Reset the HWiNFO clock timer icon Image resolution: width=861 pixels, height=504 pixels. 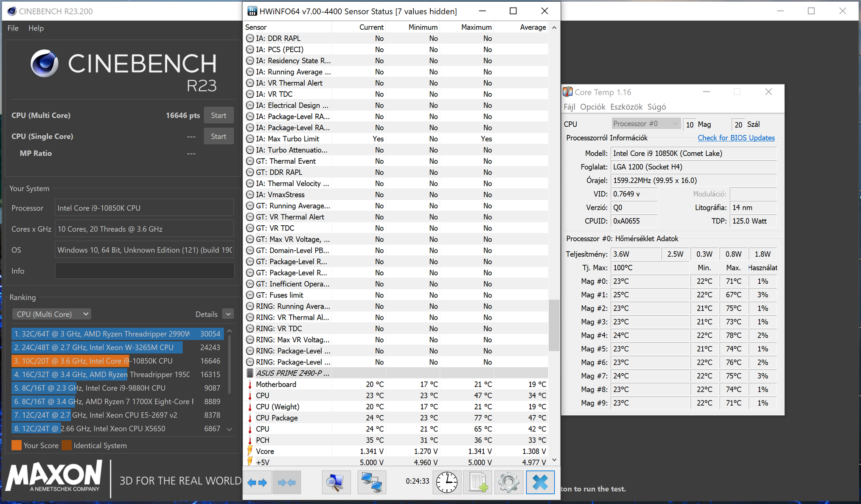point(447,482)
